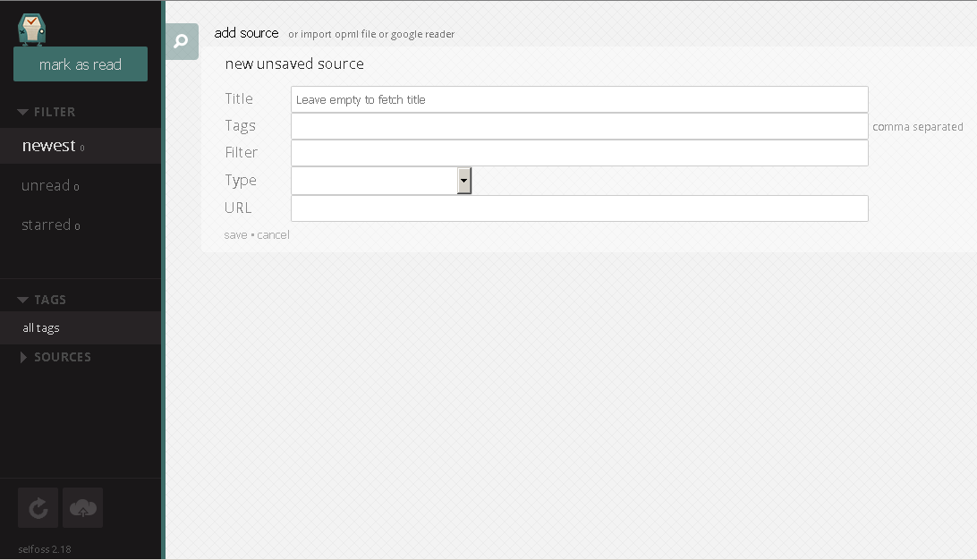Image resolution: width=977 pixels, height=560 pixels.
Task: Click the add source link
Action: tap(246, 33)
